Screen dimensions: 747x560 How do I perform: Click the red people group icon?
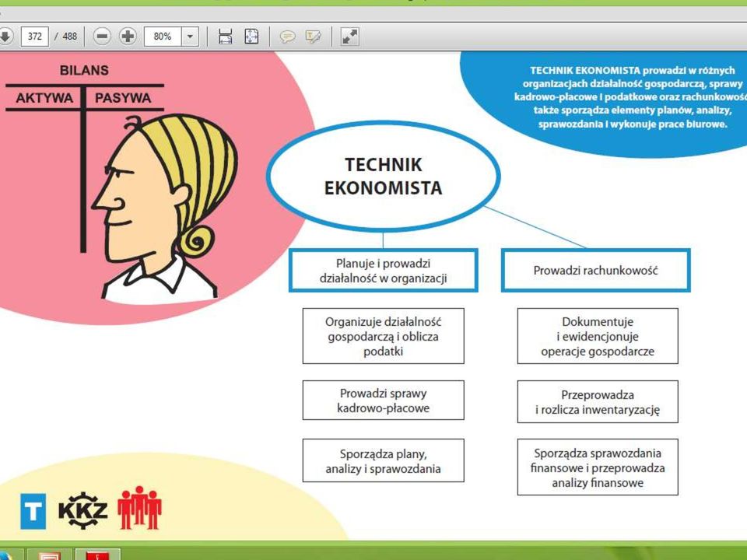click(x=139, y=508)
